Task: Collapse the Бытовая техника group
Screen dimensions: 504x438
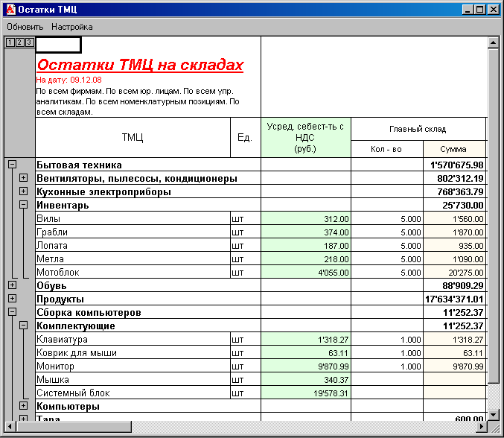Action: tap(12, 165)
